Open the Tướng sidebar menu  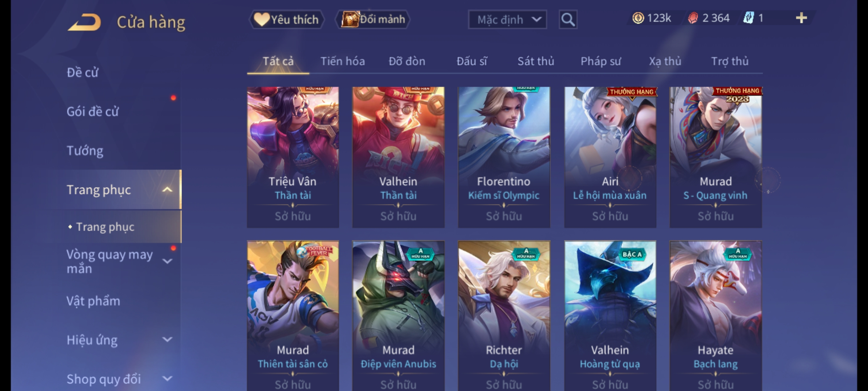[x=85, y=151]
